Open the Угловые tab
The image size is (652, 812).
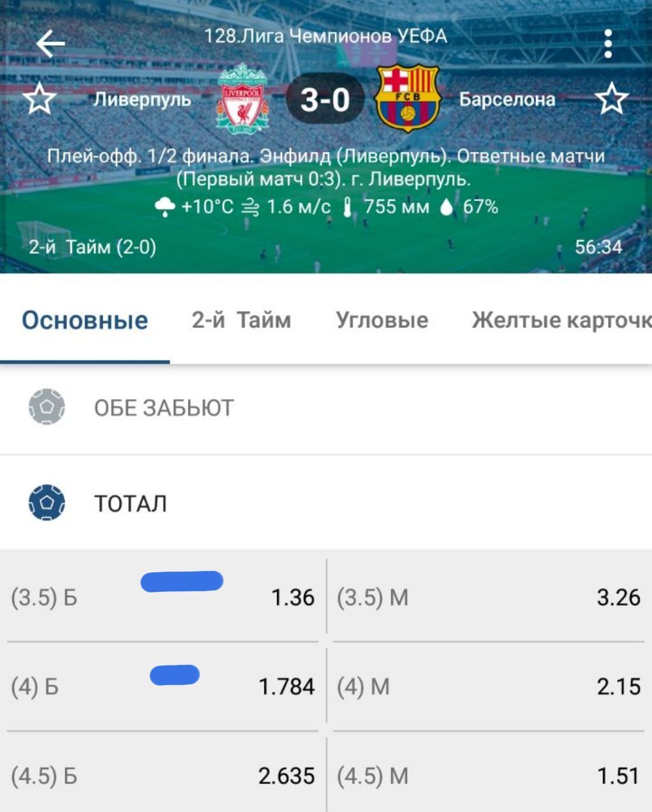[x=382, y=320]
